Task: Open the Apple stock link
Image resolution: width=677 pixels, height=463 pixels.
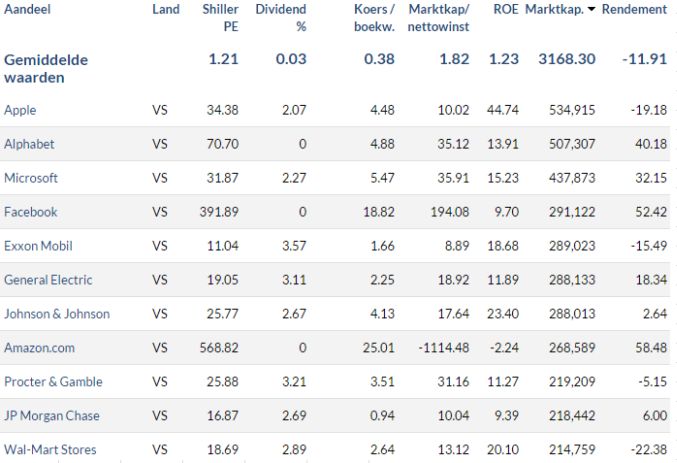Action: [x=20, y=110]
